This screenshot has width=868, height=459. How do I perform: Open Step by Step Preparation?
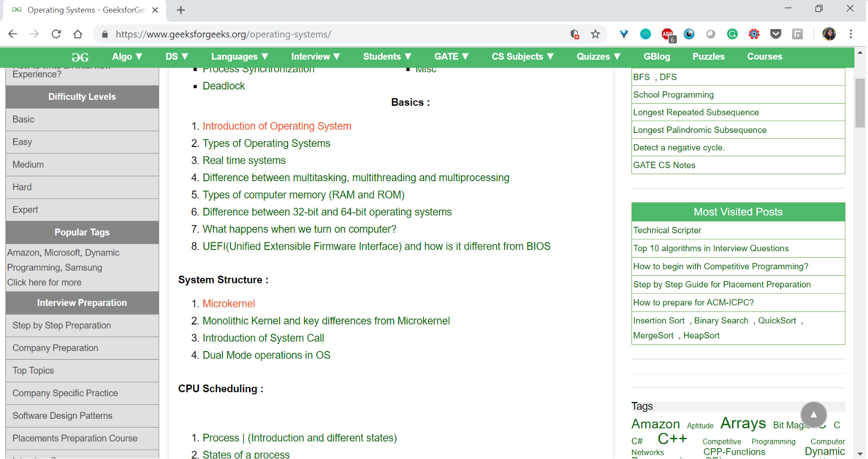(x=82, y=326)
